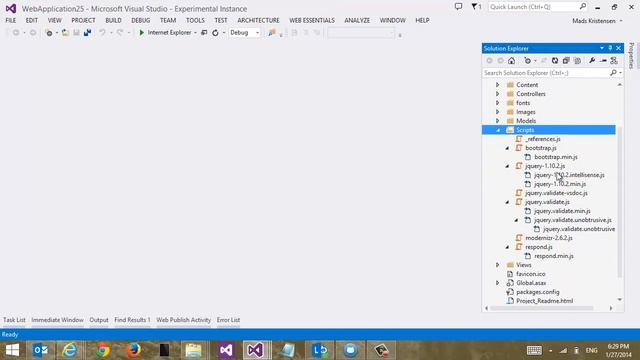Expand the Global.asax node

(x=498, y=283)
